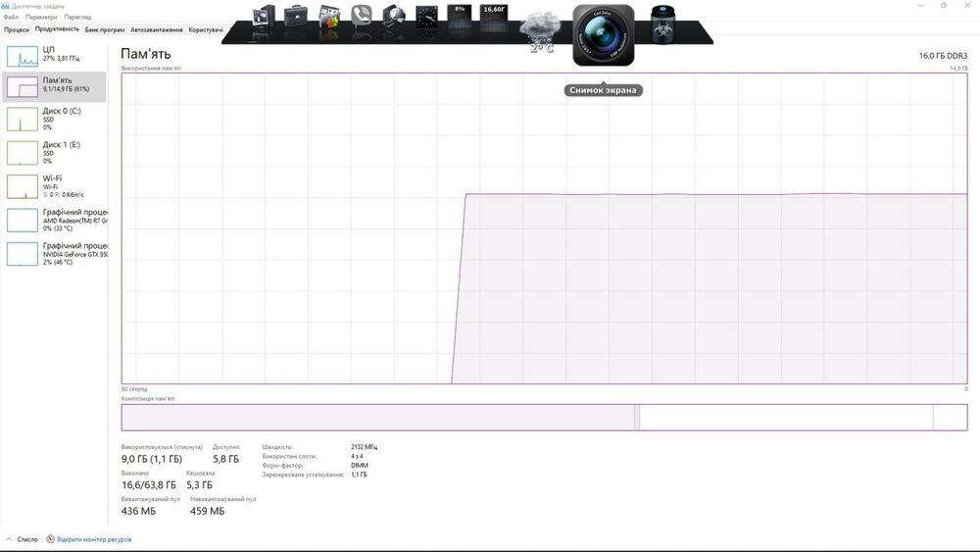Click the Використані слоти label

[289, 456]
